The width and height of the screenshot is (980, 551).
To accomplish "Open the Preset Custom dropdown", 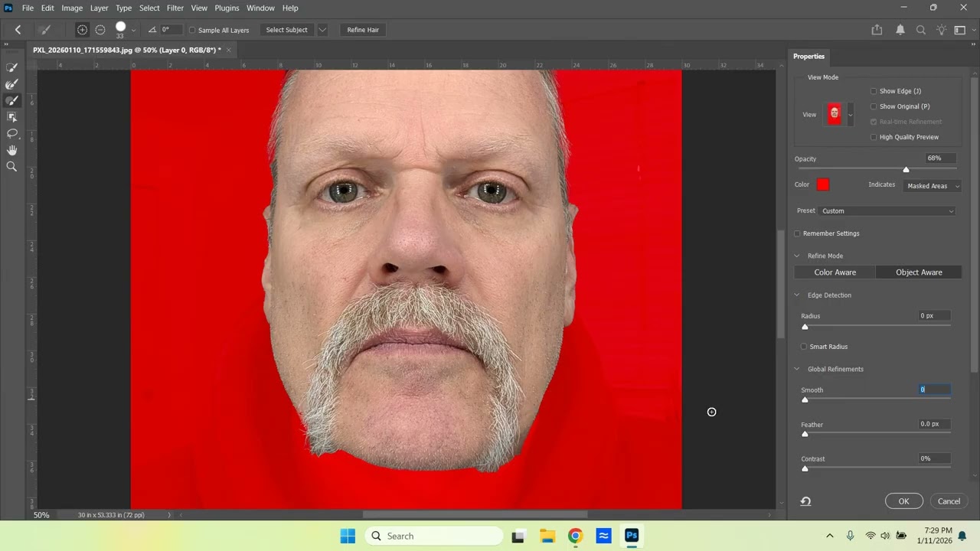I will [x=887, y=210].
